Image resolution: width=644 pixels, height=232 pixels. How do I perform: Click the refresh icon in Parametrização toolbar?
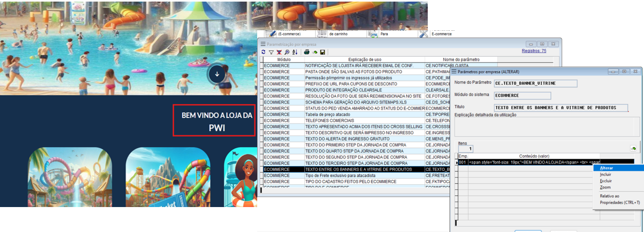(x=264, y=52)
